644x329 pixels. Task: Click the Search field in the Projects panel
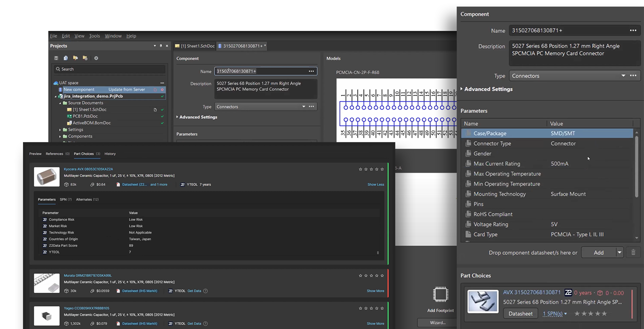[109, 69]
